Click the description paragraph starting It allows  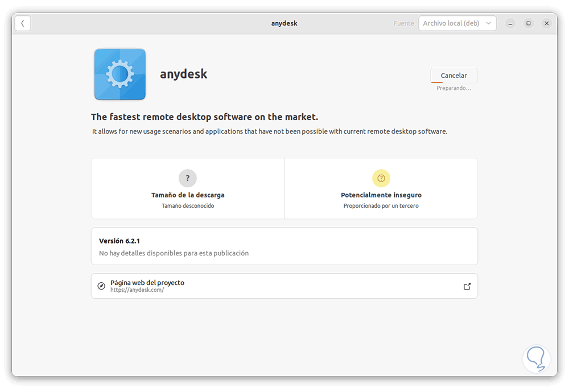coord(270,131)
